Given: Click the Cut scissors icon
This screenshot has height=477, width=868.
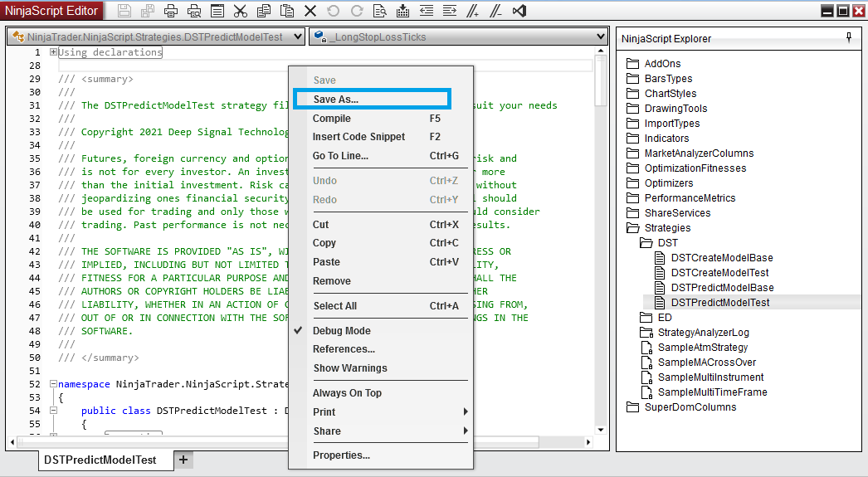Looking at the screenshot, I should 241,11.
